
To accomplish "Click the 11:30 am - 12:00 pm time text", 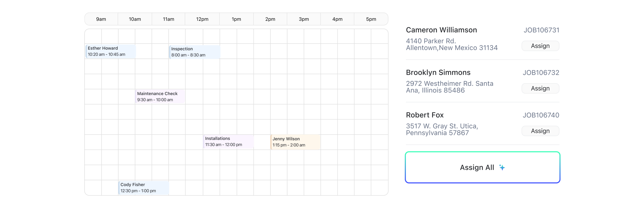I will (223, 145).
